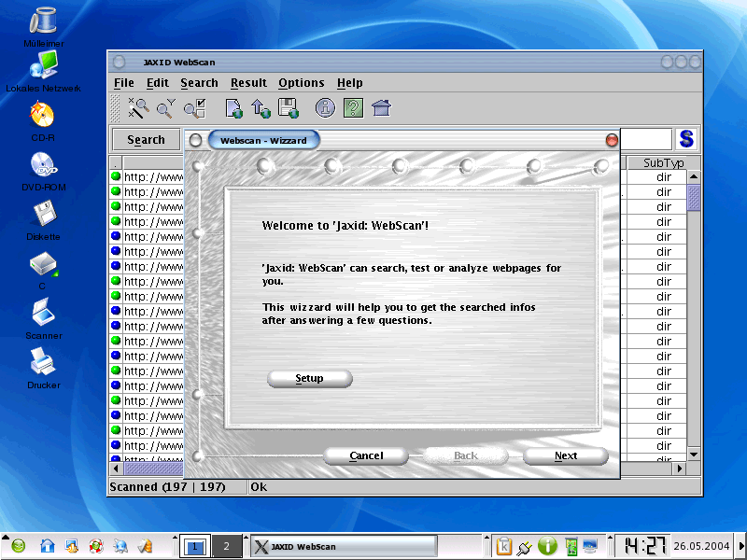Cancel the Webscan wizard
Image resolution: width=747 pixels, height=560 pixels.
pos(366,455)
